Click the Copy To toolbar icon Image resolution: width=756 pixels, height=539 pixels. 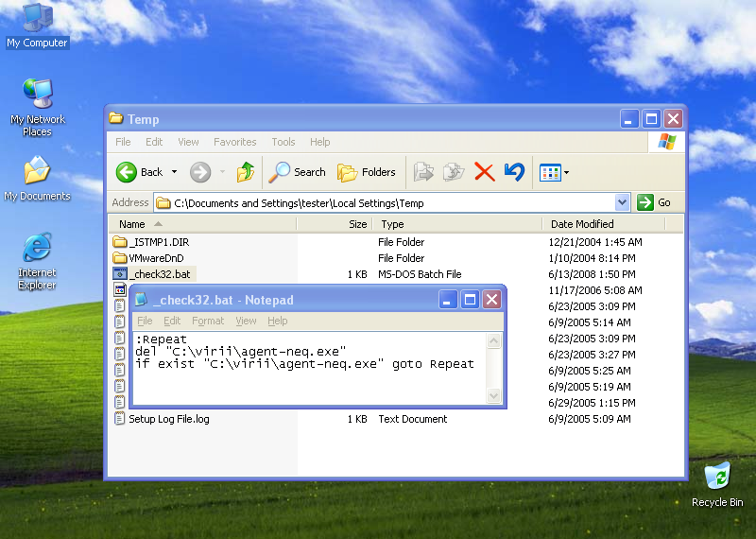click(454, 172)
